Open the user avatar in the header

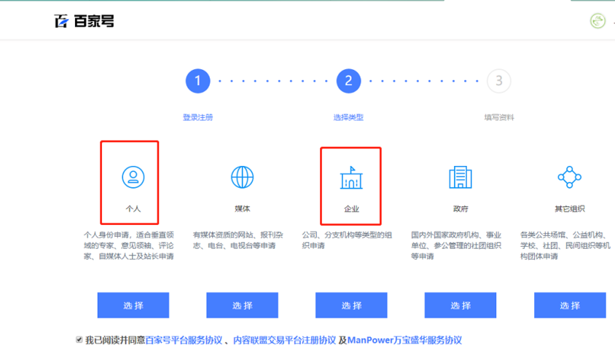[x=598, y=21]
